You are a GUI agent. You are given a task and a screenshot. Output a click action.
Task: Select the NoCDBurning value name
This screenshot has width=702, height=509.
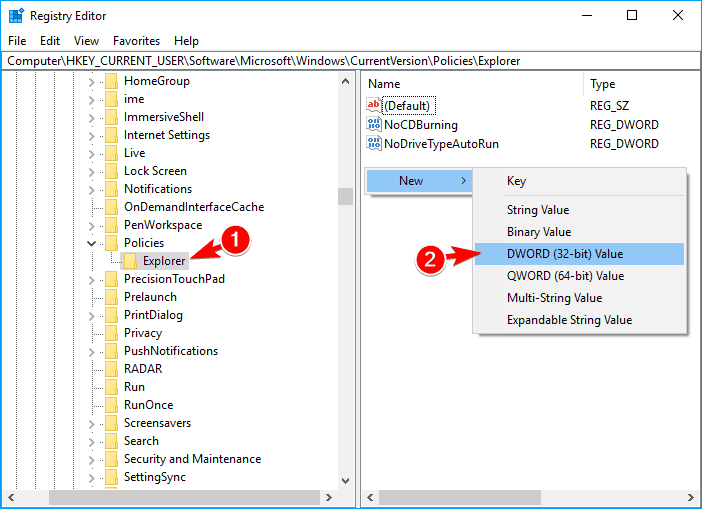pyautogui.click(x=421, y=124)
